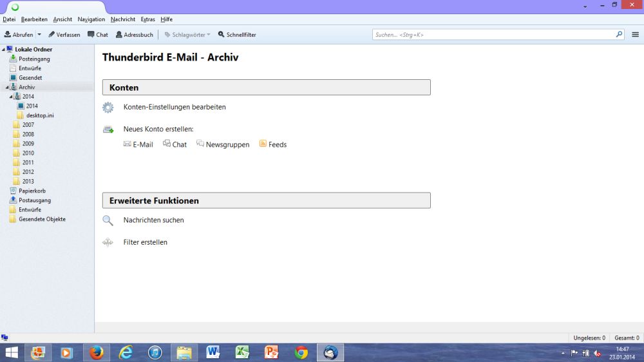Open the Hilfe menu
Image resolution: width=644 pixels, height=362 pixels.
pos(166,19)
